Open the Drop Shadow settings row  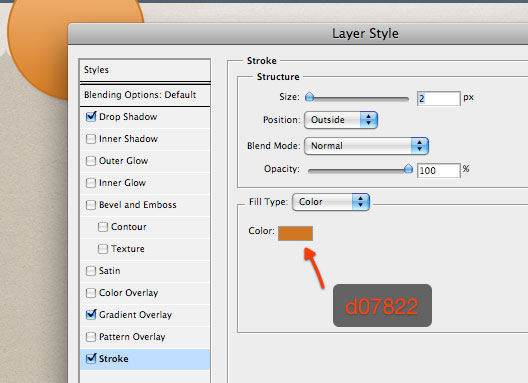click(145, 117)
